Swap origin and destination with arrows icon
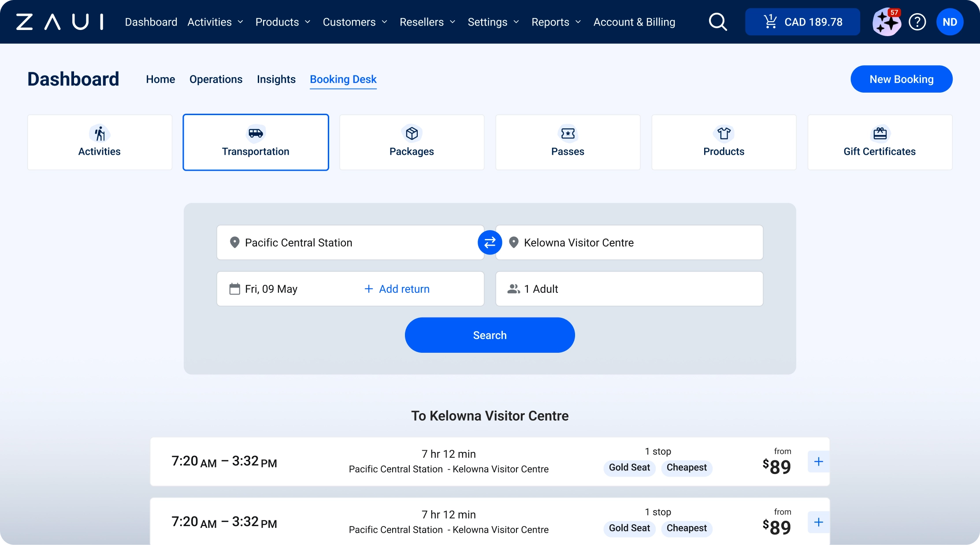This screenshot has width=980, height=545. click(490, 243)
